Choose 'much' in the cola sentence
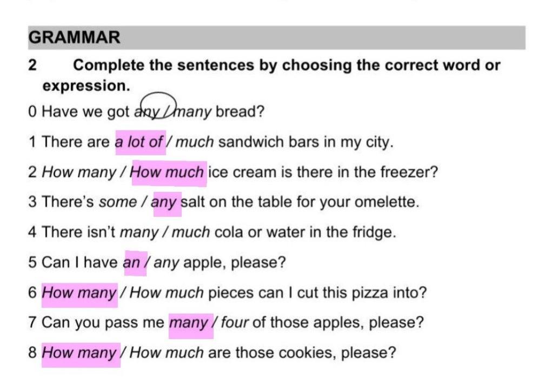The height and width of the screenshot is (392, 558). pos(191,232)
